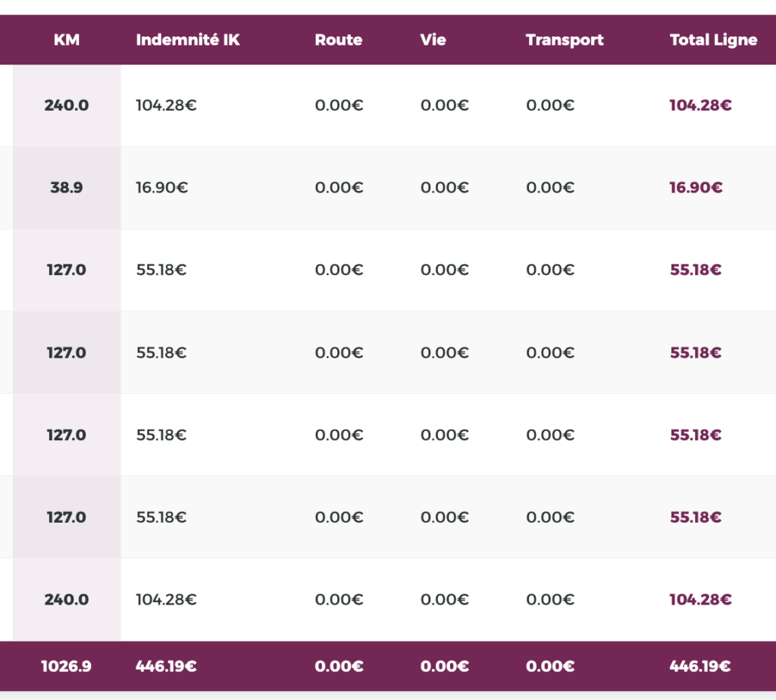Click the KM column header

tap(67, 40)
